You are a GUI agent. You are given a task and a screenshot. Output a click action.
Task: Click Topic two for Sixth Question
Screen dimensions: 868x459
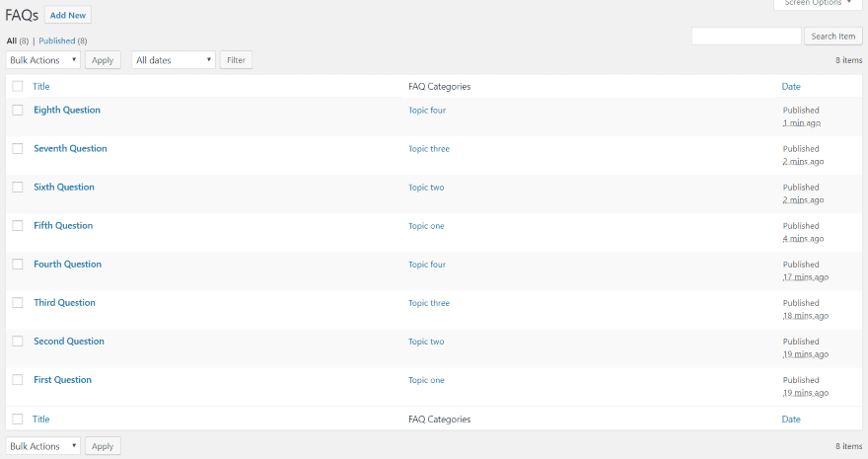426,188
